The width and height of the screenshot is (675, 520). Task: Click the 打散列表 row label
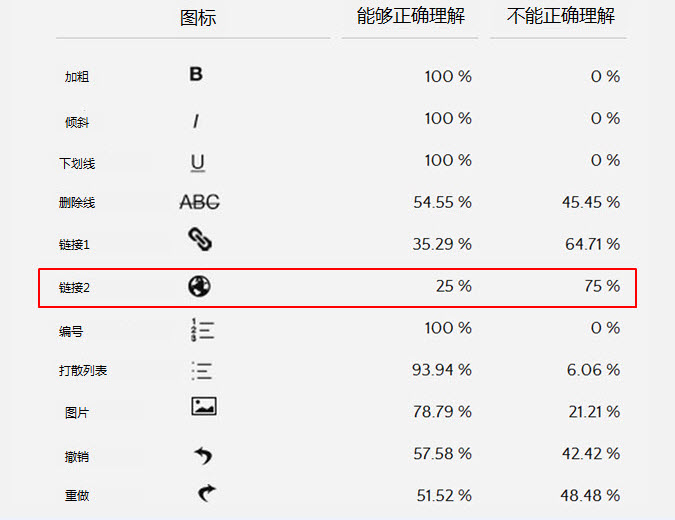[83, 371]
